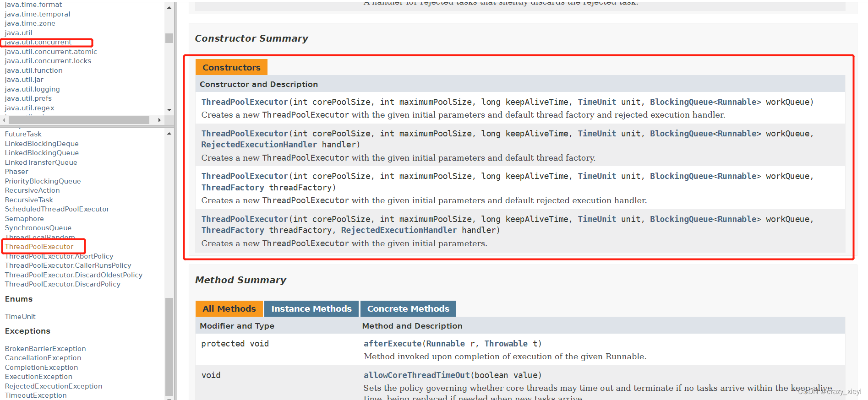Click the package list vertical scrollbar thumb
The width and height of the screenshot is (868, 400).
[169, 38]
